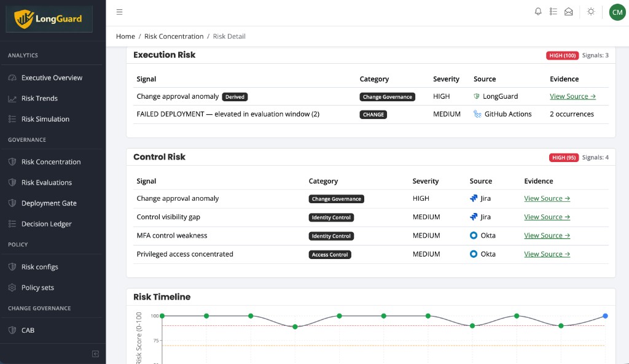Open the task list icon in header
629x364 pixels.
[553, 12]
